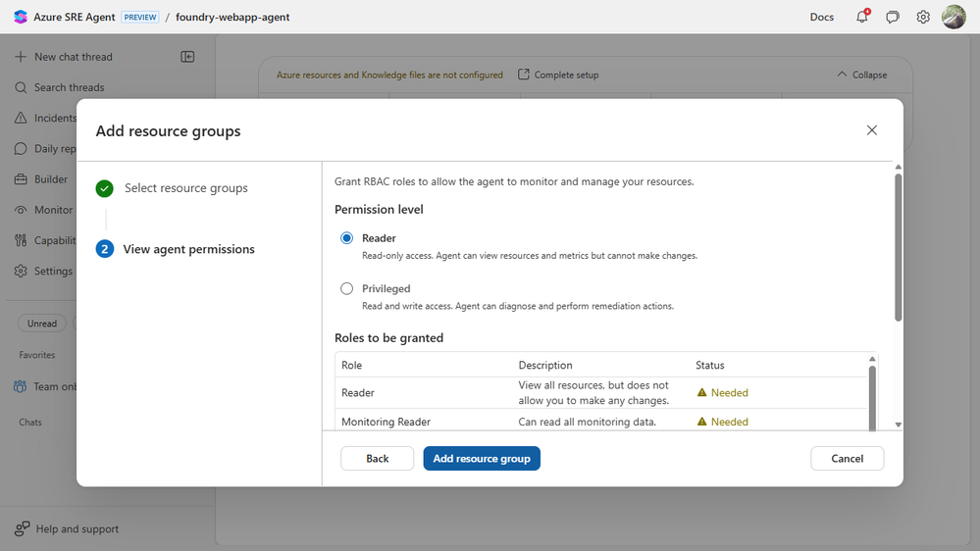Click the Monitor eye icon
The width and height of the screenshot is (980, 551).
pos(21,210)
